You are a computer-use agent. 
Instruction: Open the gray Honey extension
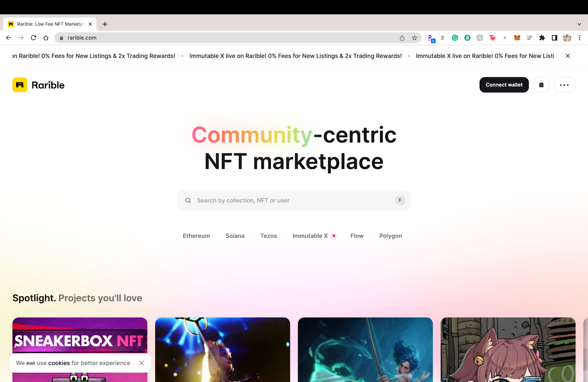(480, 38)
